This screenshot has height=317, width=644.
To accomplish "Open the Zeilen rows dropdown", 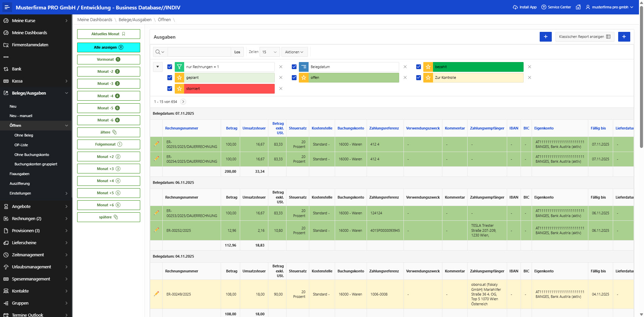I will tap(270, 52).
